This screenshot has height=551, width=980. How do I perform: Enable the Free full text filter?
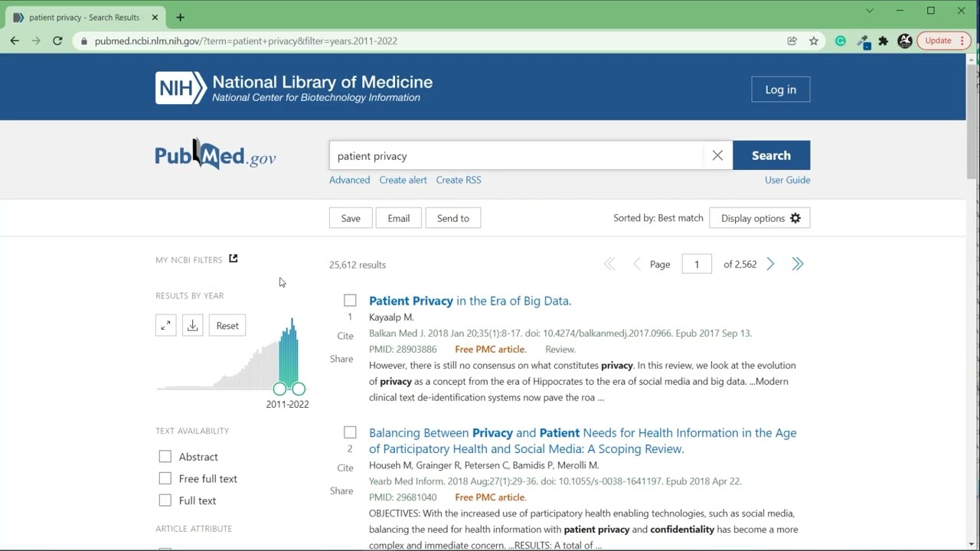click(x=165, y=478)
